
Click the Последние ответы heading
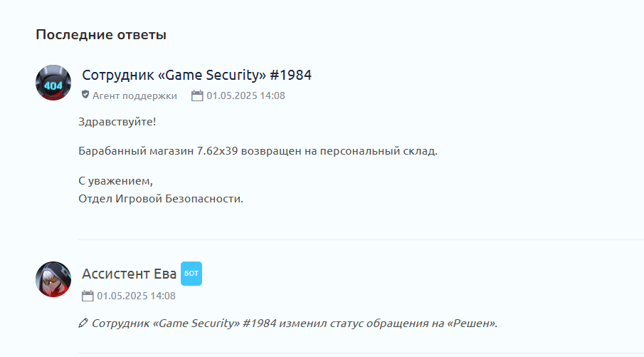pyautogui.click(x=101, y=34)
